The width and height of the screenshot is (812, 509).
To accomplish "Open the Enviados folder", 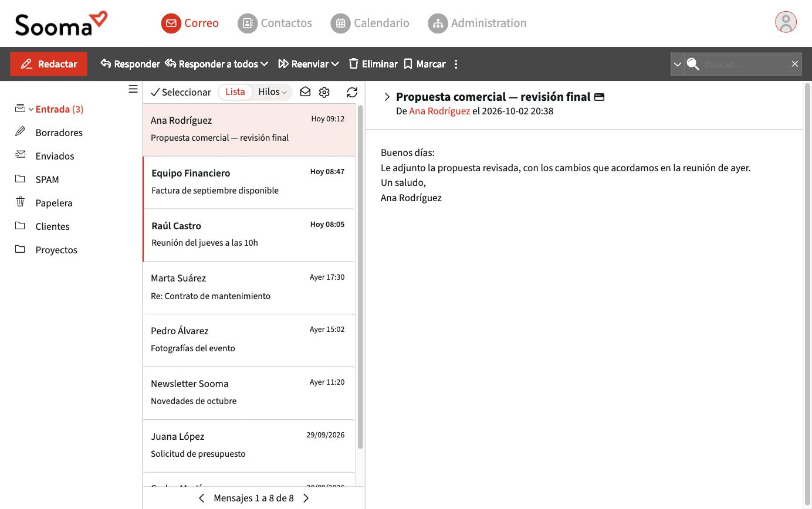I will pos(55,156).
